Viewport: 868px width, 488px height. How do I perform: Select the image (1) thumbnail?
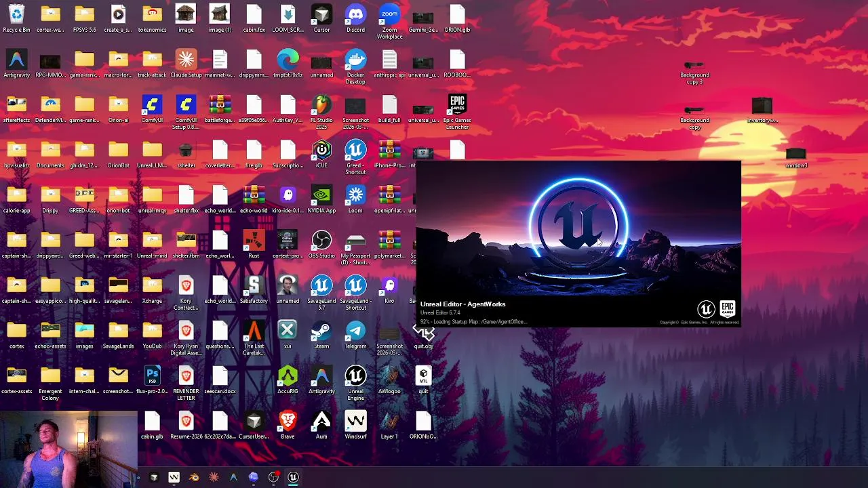tap(220, 19)
